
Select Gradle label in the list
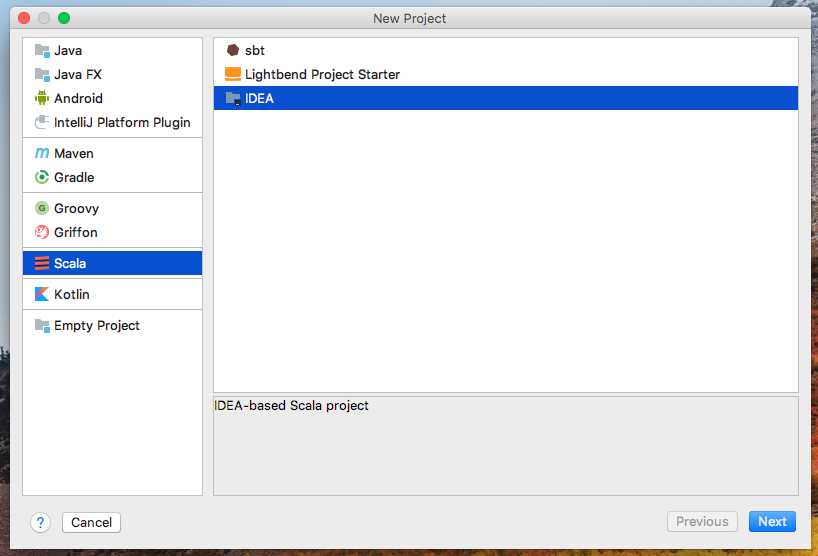74,177
